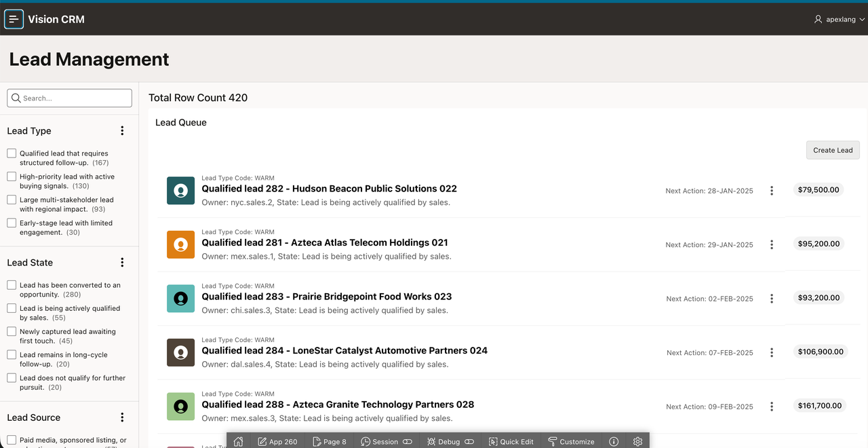
Task: Click the teal avatar icon for lead 283
Action: [180, 298]
